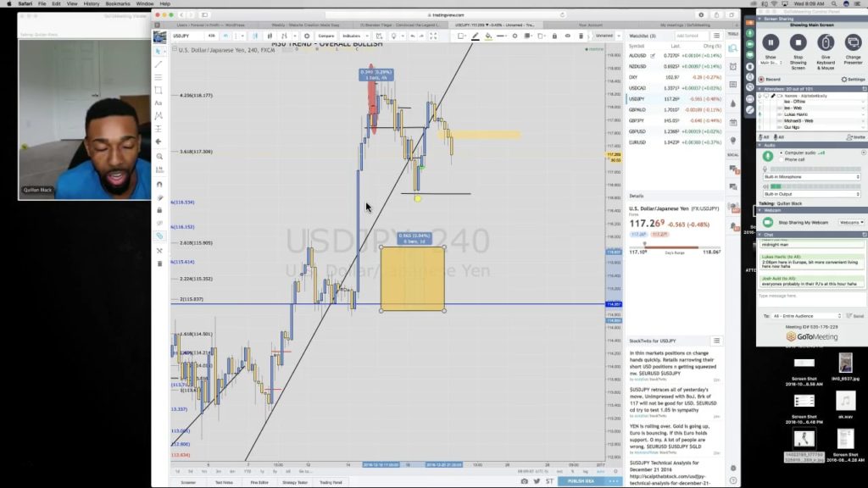This screenshot has height=488, width=868.
Task: Click the PUBLISH IDEA button
Action: point(581,481)
